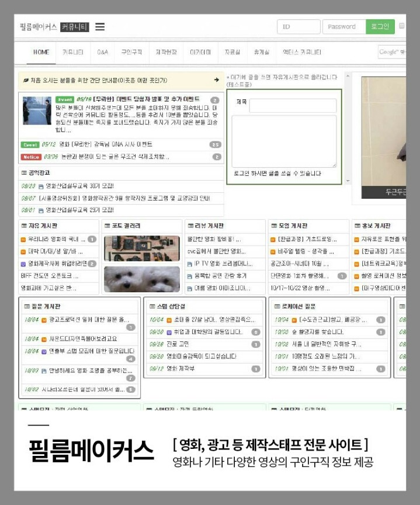This screenshot has width=420, height=505.
Task: Open the 서울영상위원회 영화창작공간 announcement
Action: (124, 198)
